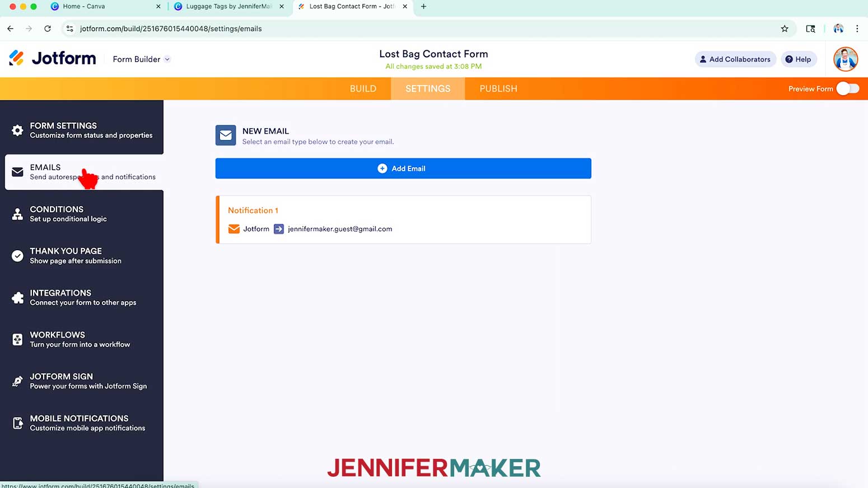Close the Luggage Tags tab
868x488 pixels.
click(281, 6)
